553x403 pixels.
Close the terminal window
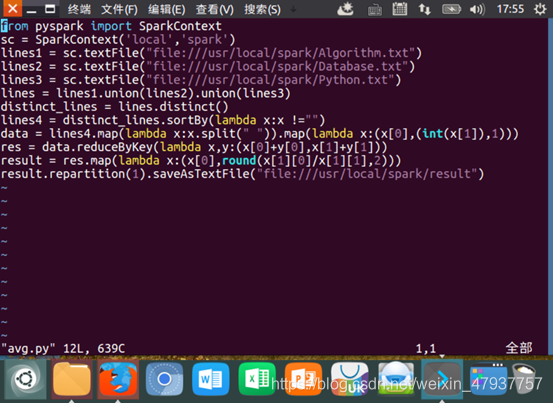pos(12,8)
